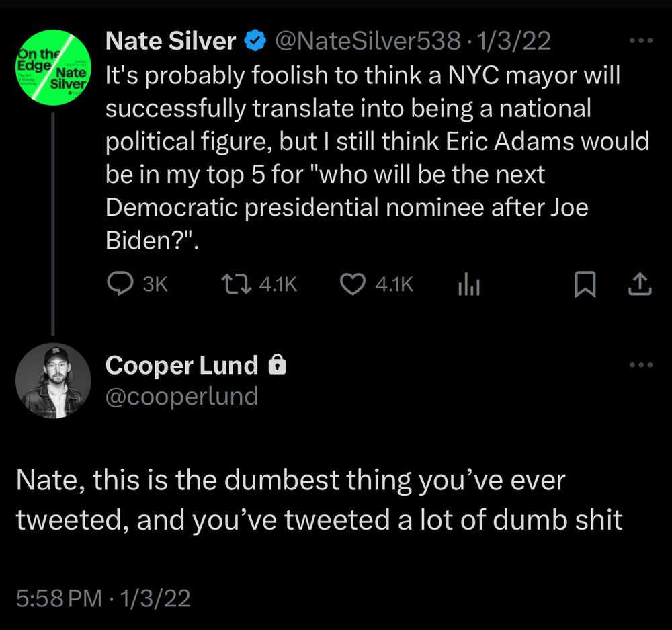The image size is (672, 630).
Task: Bookmark Nate Silver's tweet
Action: [x=584, y=286]
